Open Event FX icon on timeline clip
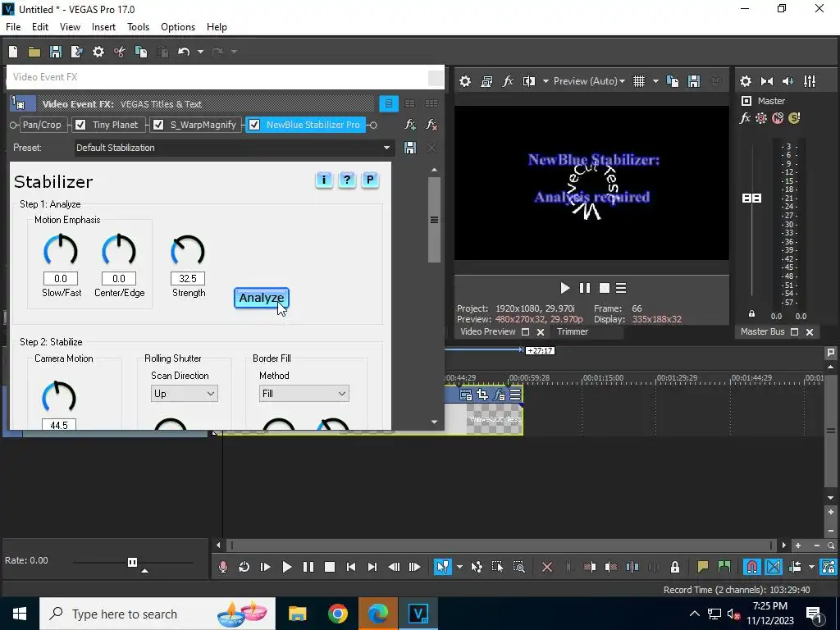 499,395
